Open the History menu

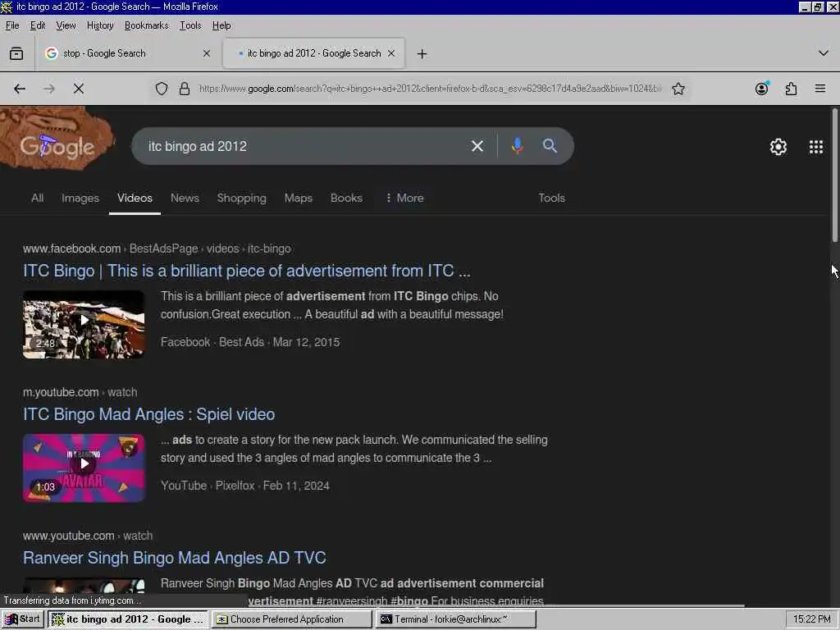click(x=100, y=25)
